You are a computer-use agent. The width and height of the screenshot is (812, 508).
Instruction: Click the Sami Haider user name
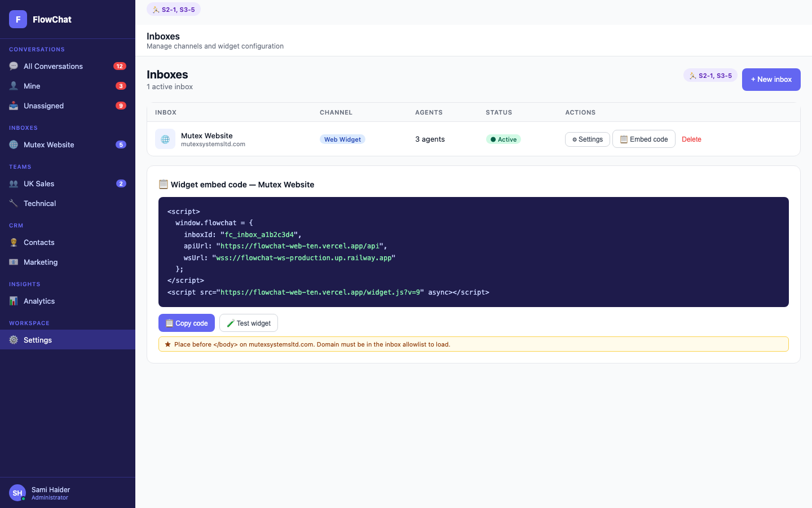click(x=51, y=490)
